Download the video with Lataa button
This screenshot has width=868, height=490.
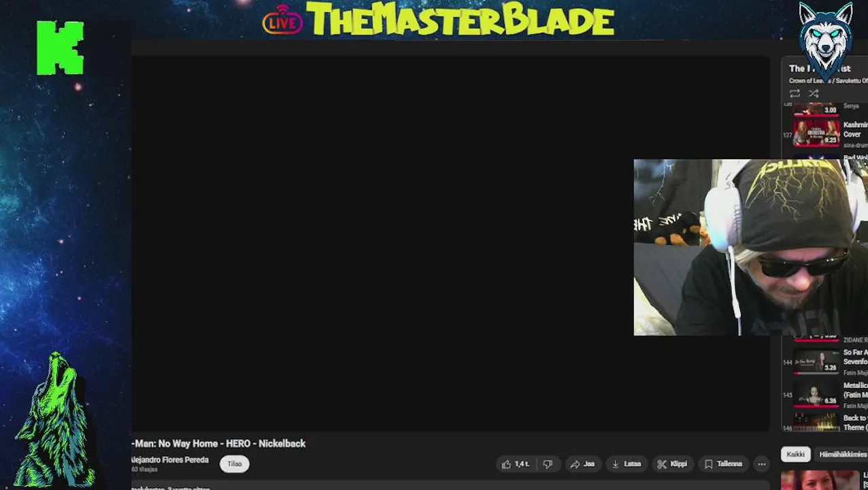[627, 464]
